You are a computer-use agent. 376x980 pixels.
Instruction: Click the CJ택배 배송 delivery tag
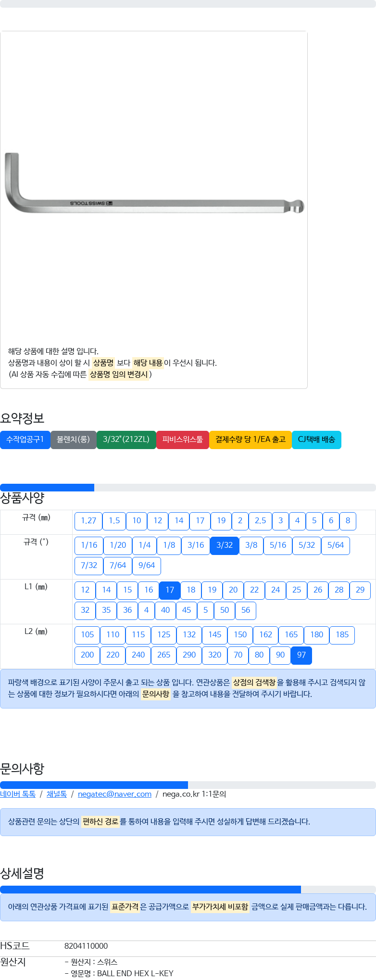click(x=316, y=439)
